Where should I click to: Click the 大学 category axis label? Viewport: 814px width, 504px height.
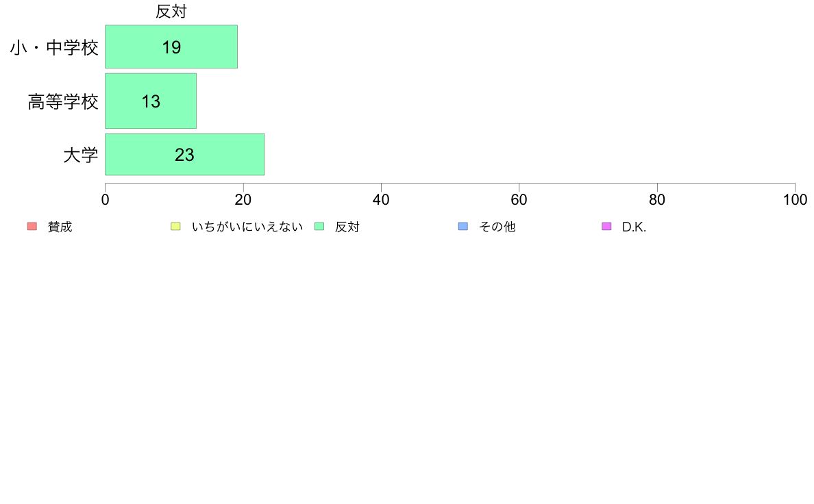pyautogui.click(x=80, y=155)
